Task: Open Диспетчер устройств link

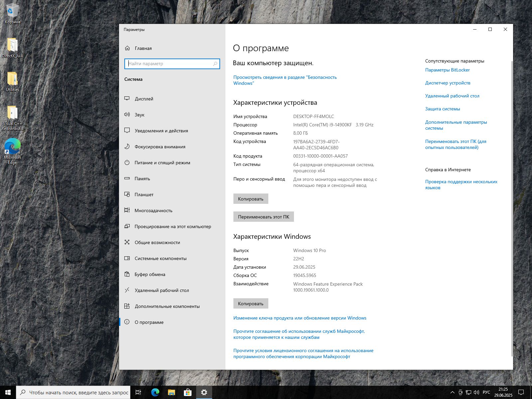Action: point(448,83)
